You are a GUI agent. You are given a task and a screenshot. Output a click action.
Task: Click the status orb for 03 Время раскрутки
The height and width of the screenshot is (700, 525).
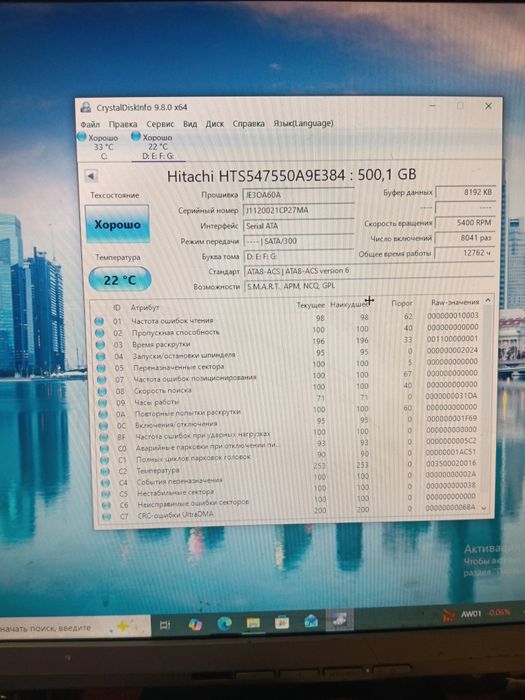100,345
